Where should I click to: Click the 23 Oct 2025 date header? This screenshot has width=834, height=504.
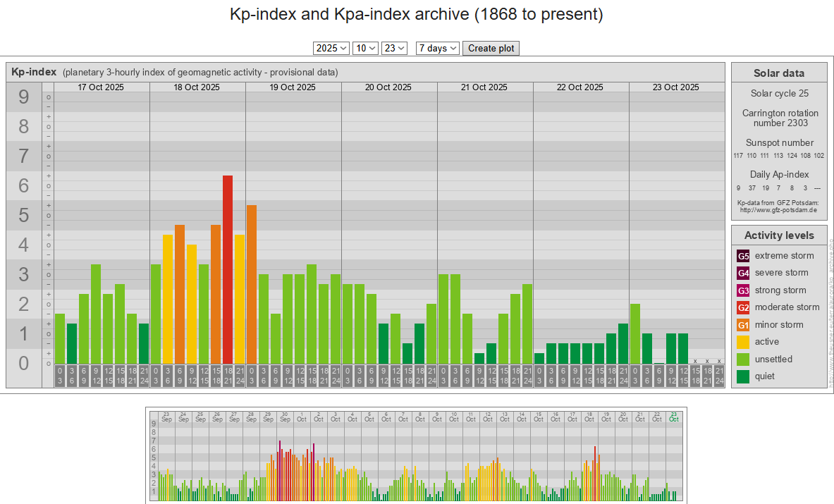click(675, 87)
